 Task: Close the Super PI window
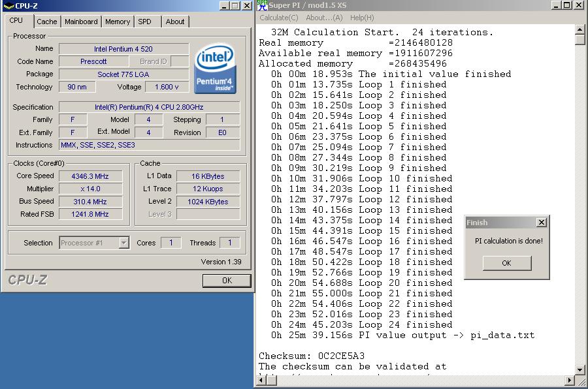[579, 5]
